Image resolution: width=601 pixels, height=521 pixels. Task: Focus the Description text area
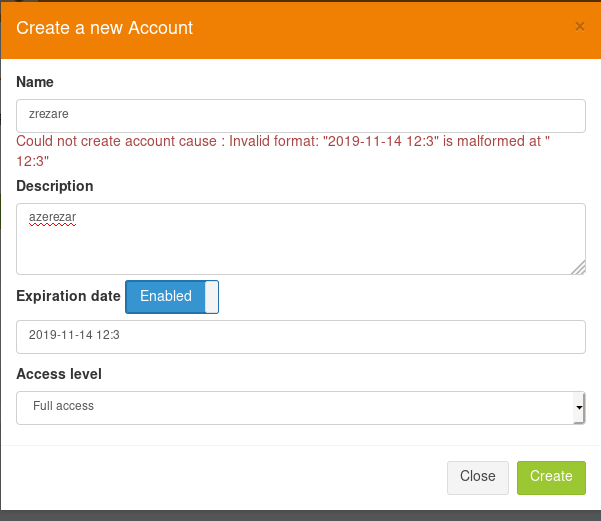tap(300, 239)
